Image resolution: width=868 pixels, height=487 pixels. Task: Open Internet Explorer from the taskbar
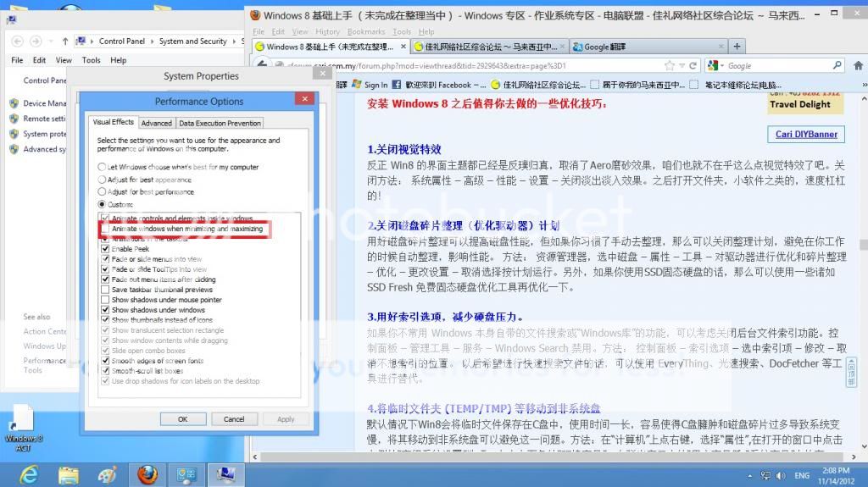point(30,471)
